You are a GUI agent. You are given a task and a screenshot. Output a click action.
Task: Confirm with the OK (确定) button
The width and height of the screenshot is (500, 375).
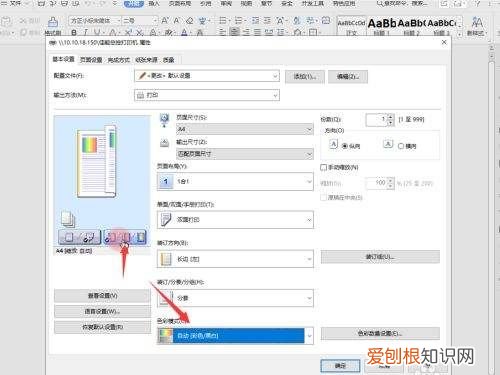340,366
